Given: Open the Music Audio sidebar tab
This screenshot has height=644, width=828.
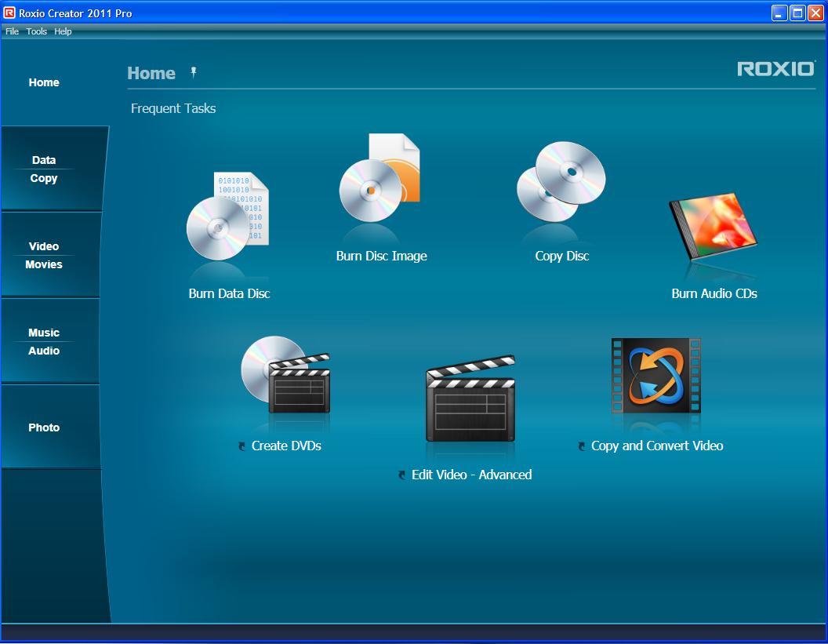Looking at the screenshot, I should pos(44,341).
